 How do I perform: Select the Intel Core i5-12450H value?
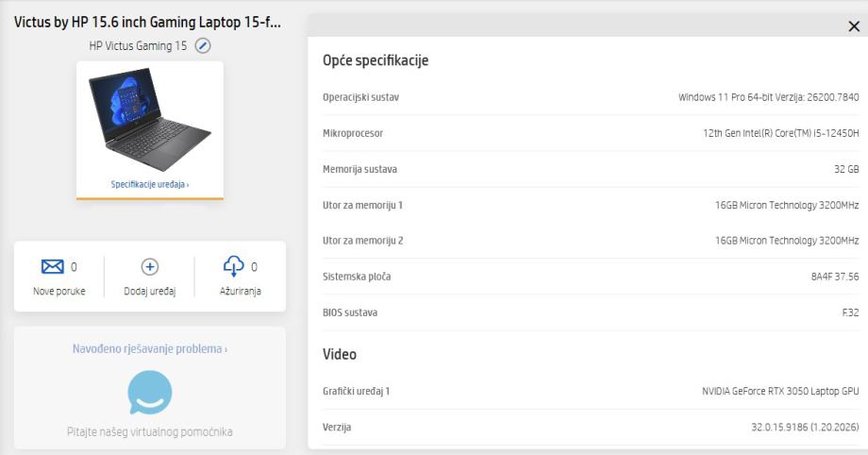780,133
